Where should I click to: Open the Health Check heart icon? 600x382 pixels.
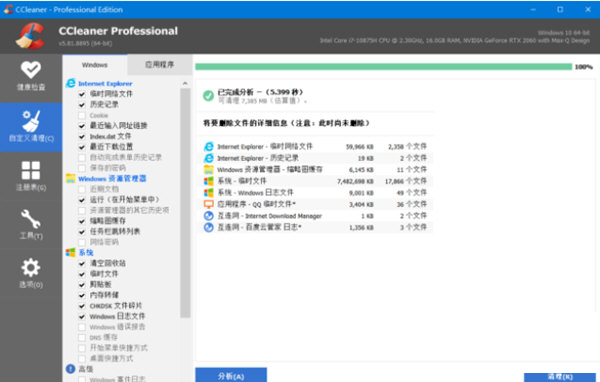point(31,70)
